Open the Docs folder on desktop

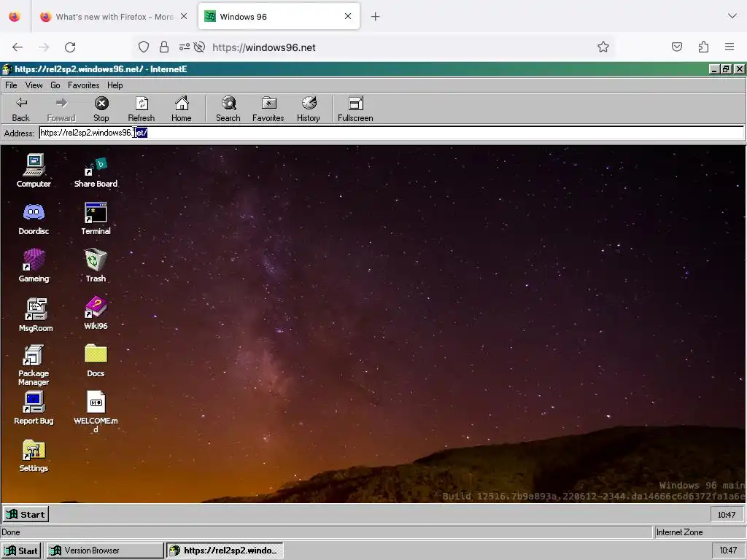[96, 360]
